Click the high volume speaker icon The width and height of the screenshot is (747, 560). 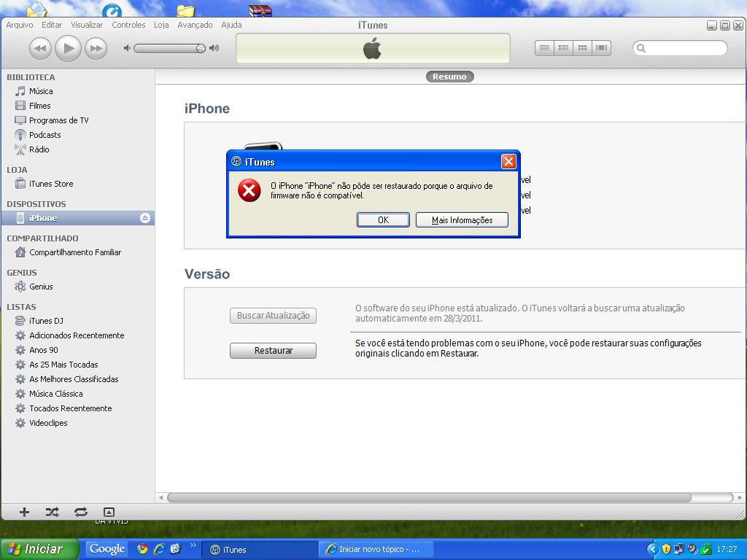214,48
